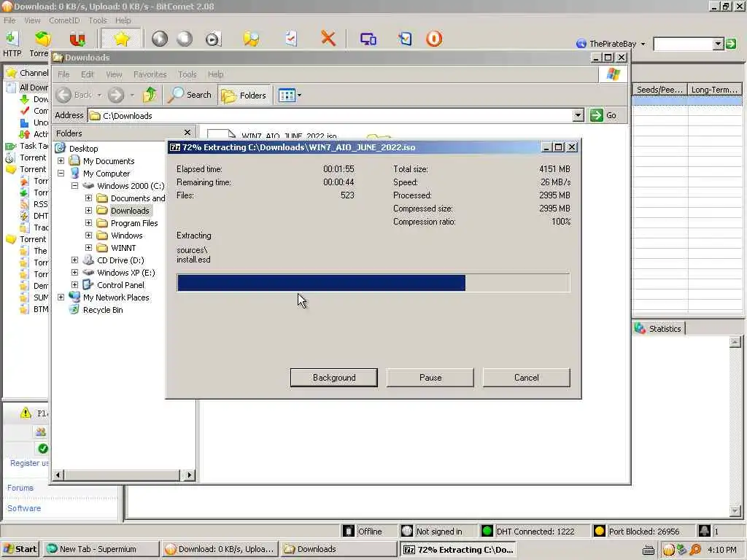The image size is (747, 560).
Task: Click the yellow Port Blocked indicator
Action: pos(600,531)
